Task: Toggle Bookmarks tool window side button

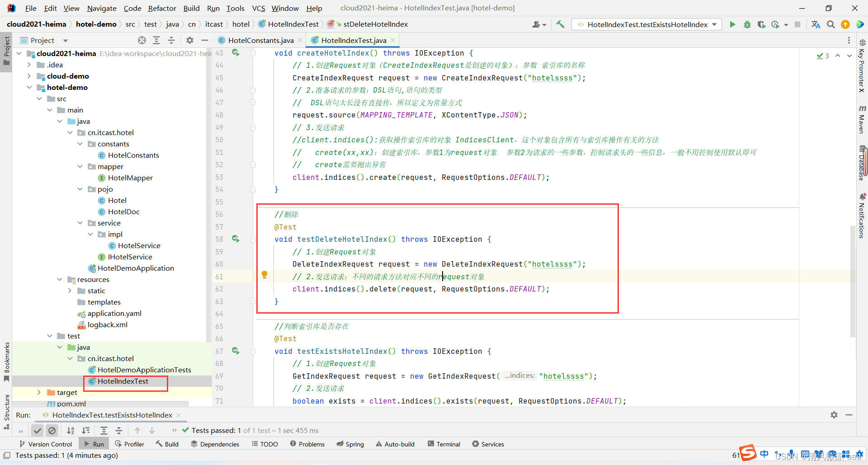Action: click(6, 362)
